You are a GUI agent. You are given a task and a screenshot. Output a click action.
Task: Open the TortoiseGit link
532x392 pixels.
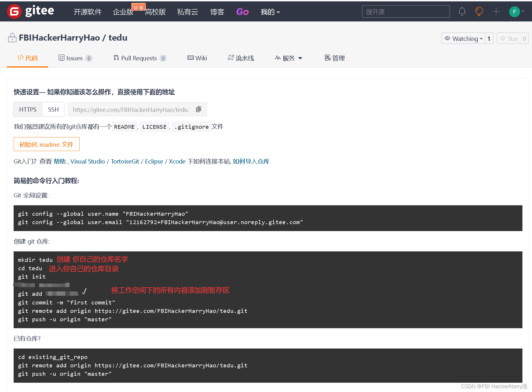(x=125, y=161)
